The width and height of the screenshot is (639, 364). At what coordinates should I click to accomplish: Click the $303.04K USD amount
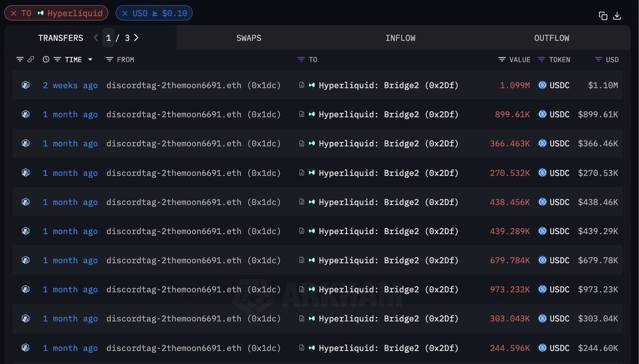598,319
